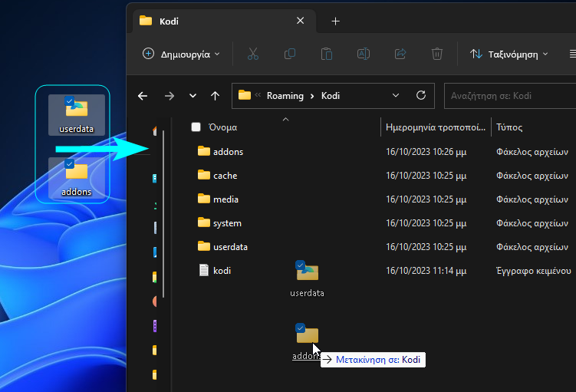Click the Kodi breadcrumb in address bar

tap(331, 96)
